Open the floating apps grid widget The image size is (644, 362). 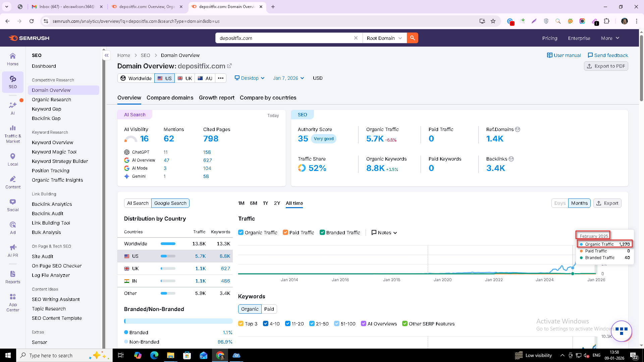pos(621,331)
